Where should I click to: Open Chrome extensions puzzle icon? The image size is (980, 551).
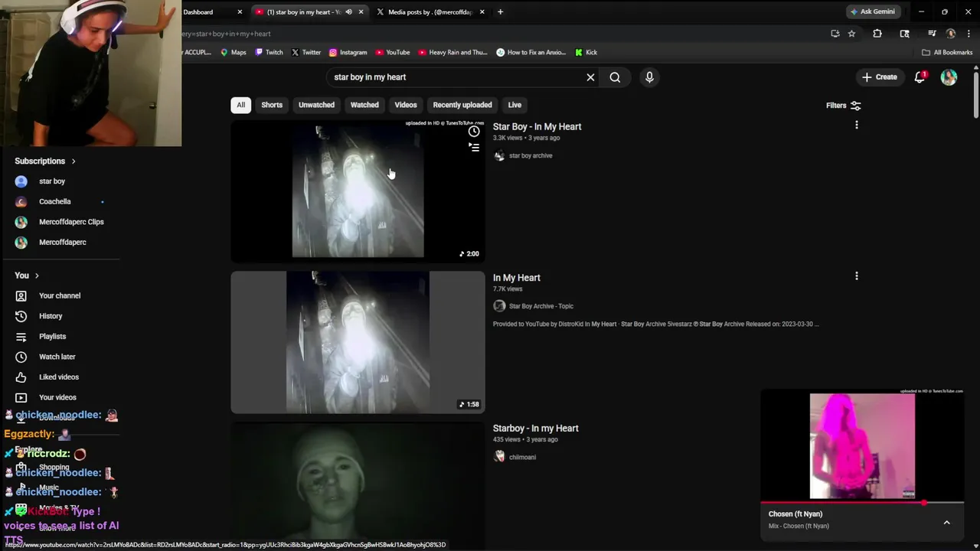click(877, 34)
